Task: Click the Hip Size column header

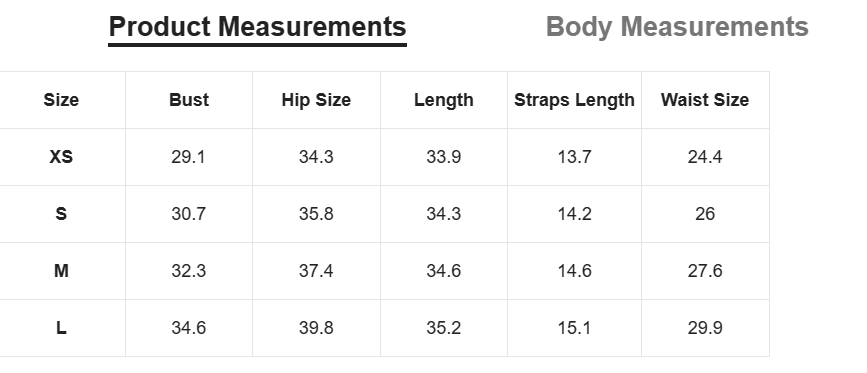Action: coord(316,100)
